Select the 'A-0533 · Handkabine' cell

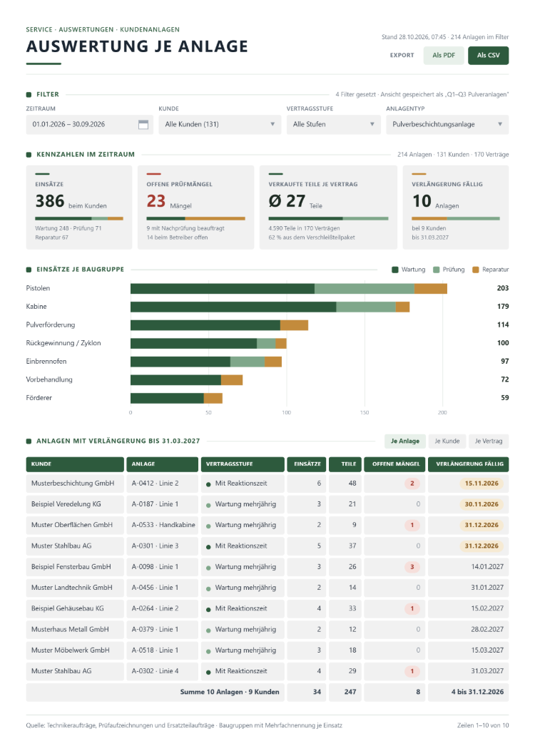(x=162, y=525)
